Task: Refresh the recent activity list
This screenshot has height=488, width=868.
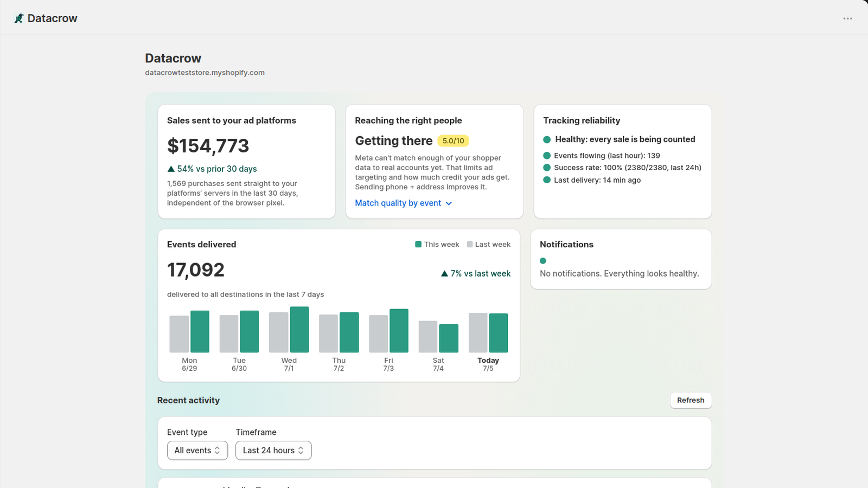Action: coord(691,400)
